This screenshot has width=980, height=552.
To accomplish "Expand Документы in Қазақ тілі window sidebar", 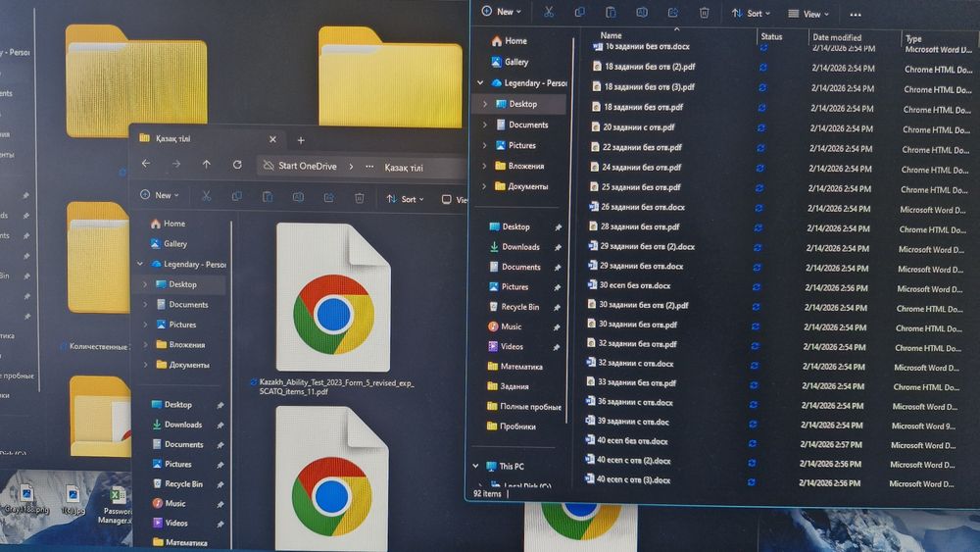I will coord(145,365).
